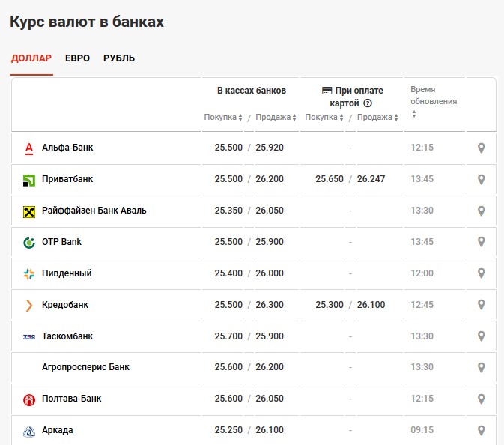Viewport: 504px width, 445px height.
Task: Click Райффайзен Банк Аваль yellow logo
Action: coord(29,212)
